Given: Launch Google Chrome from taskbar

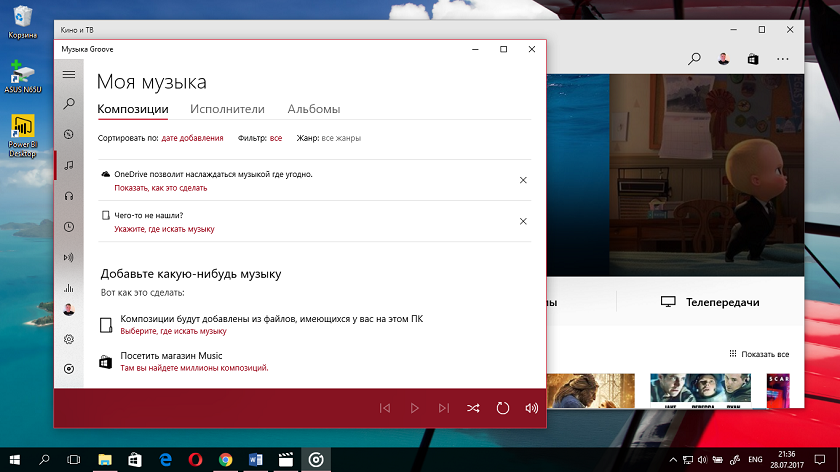Looking at the screenshot, I should click(226, 460).
